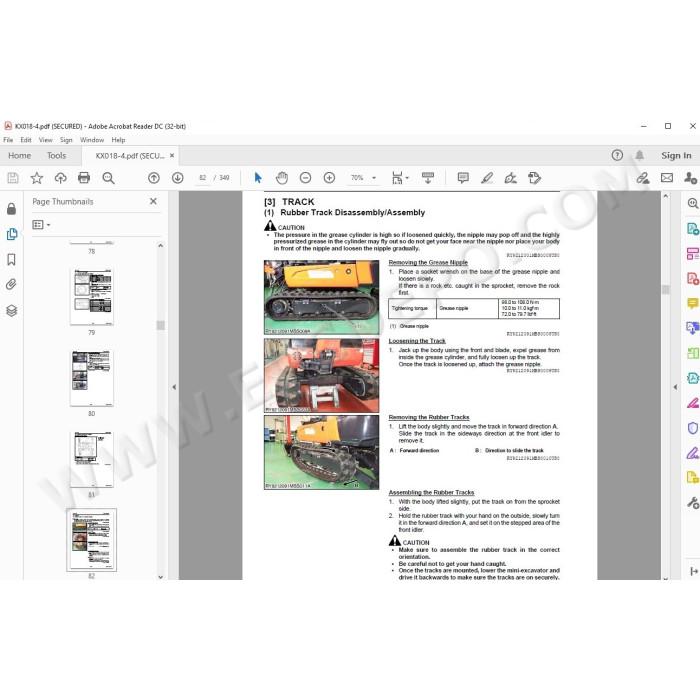This screenshot has height=700, width=700.
Task: Open the Comment tool in right pane
Action: [693, 304]
